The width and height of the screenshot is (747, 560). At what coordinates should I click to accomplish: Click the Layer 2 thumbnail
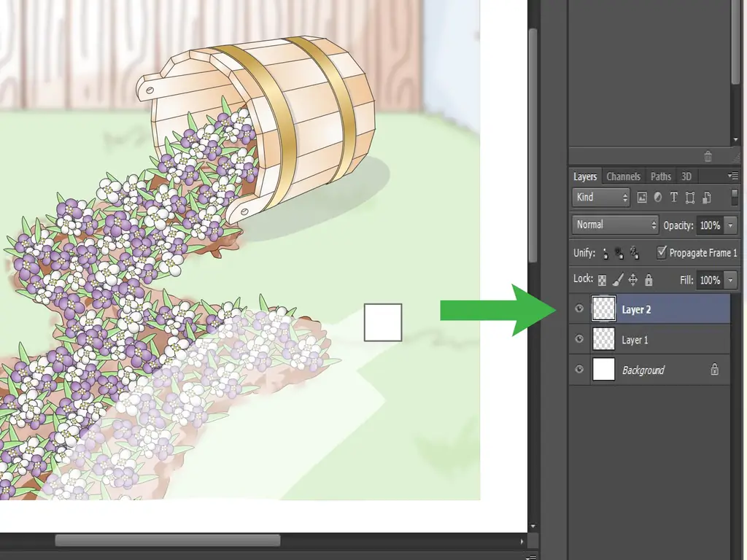point(603,308)
